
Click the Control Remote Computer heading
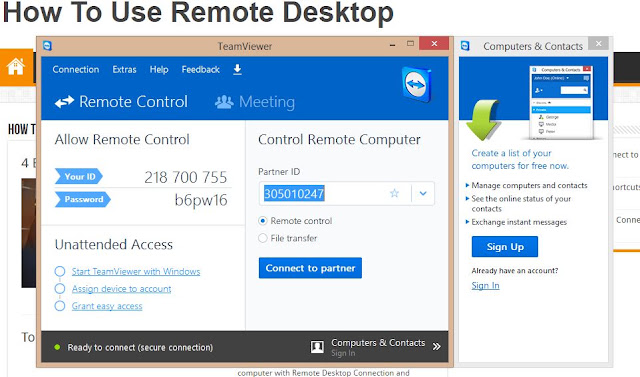[339, 140]
